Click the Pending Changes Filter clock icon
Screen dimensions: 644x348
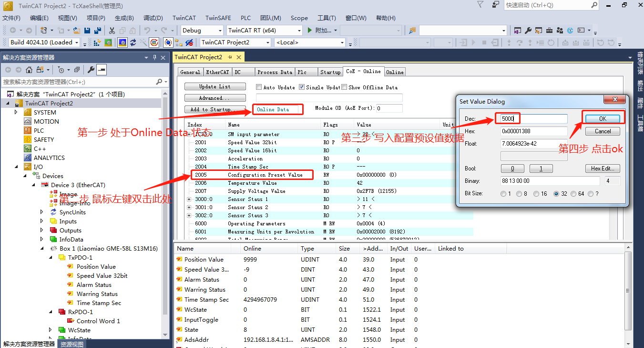coord(61,70)
